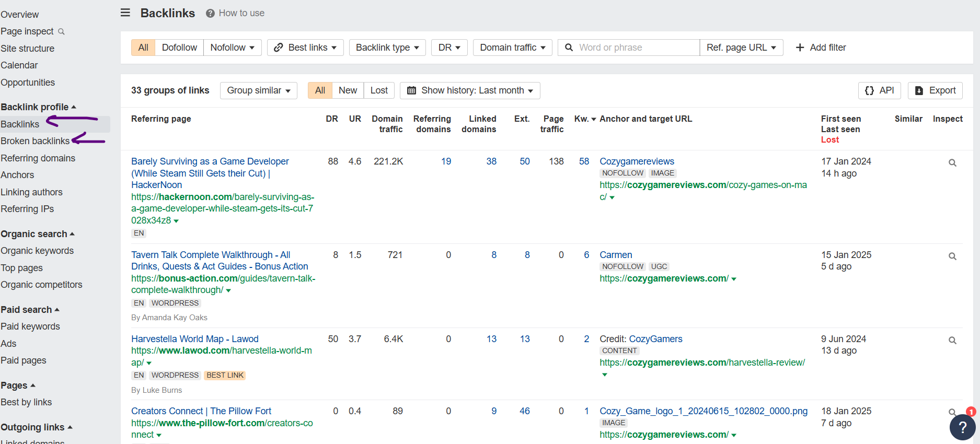Open Site structure in the sidebar
The width and height of the screenshot is (980, 444).
[x=28, y=49]
